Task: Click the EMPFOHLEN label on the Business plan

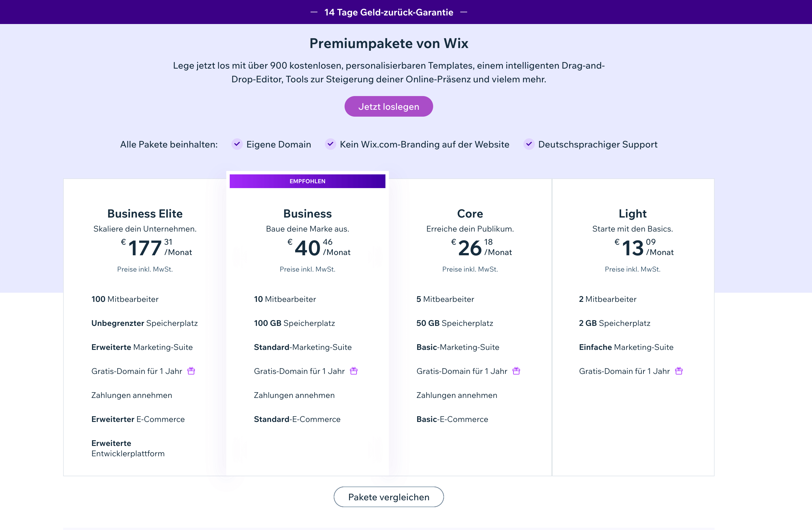Action: pyautogui.click(x=307, y=181)
